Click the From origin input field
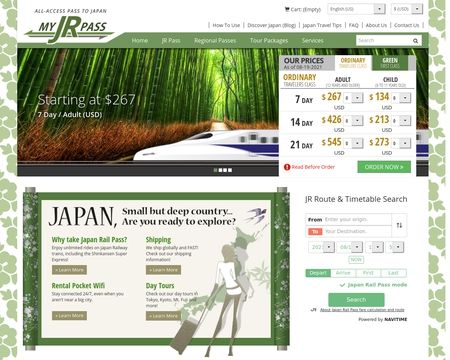450x360 pixels. coord(348,219)
